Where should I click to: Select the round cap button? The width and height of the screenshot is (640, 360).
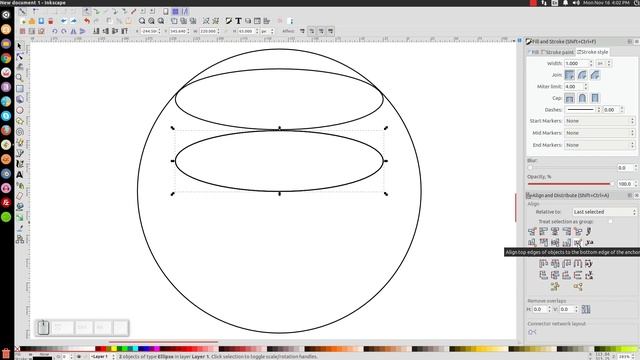pyautogui.click(x=582, y=98)
